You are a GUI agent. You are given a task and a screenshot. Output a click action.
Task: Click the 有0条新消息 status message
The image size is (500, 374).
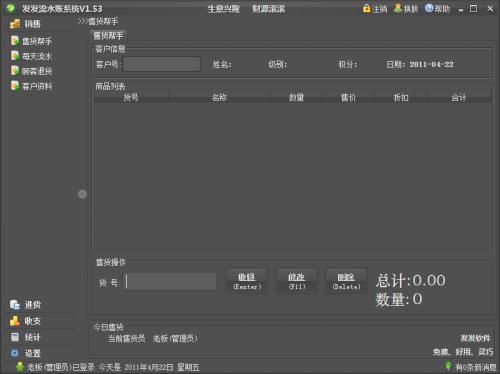[476, 367]
